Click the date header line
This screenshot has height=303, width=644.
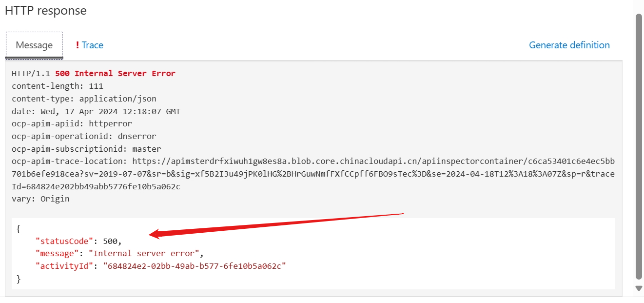tap(96, 112)
